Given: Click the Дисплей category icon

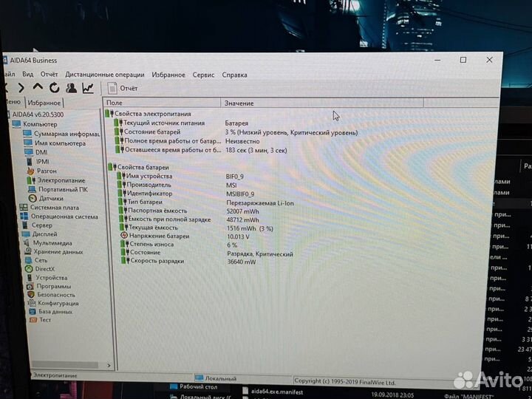Looking at the screenshot, I should 26,234.
